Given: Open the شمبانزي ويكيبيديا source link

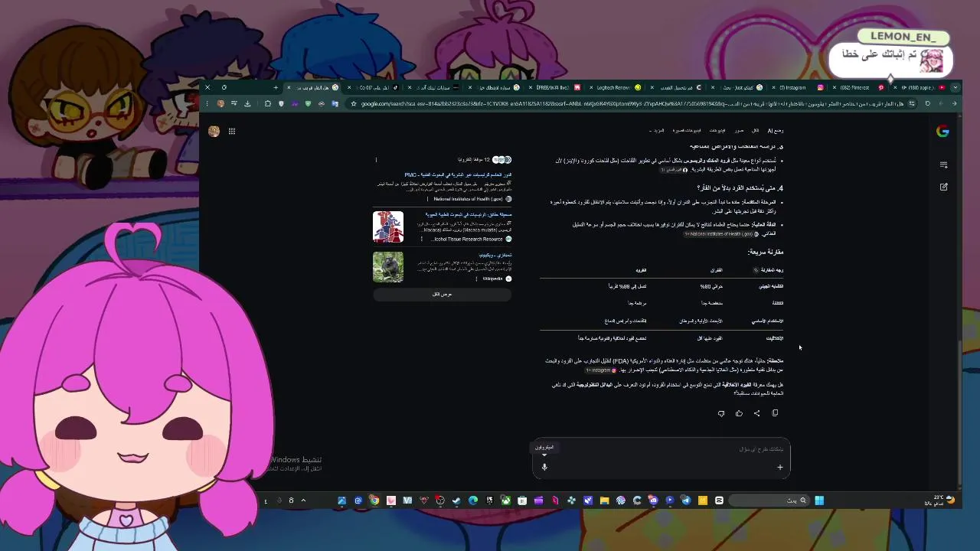Looking at the screenshot, I should point(495,255).
